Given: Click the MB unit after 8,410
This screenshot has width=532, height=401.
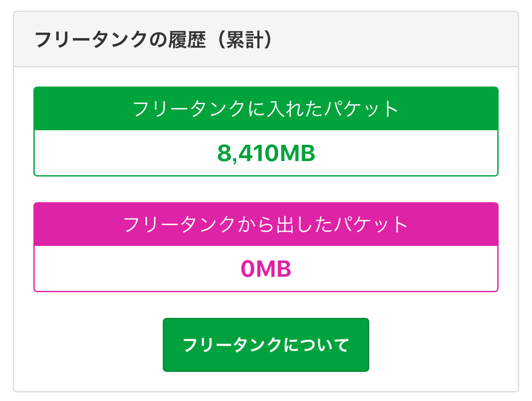Looking at the screenshot, I should point(296,153).
